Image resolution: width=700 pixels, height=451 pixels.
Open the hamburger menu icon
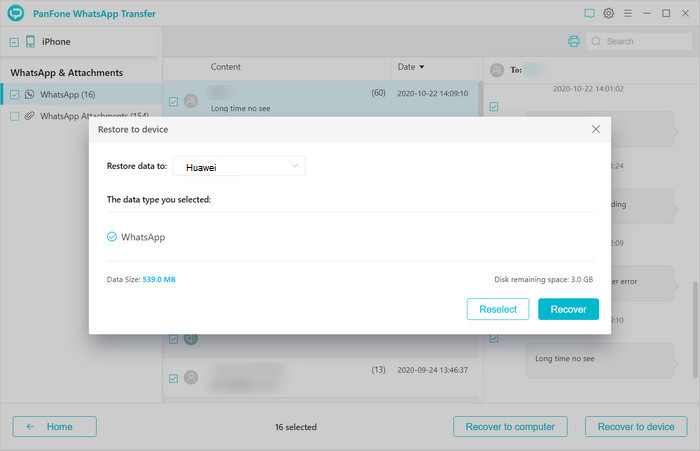[x=628, y=13]
